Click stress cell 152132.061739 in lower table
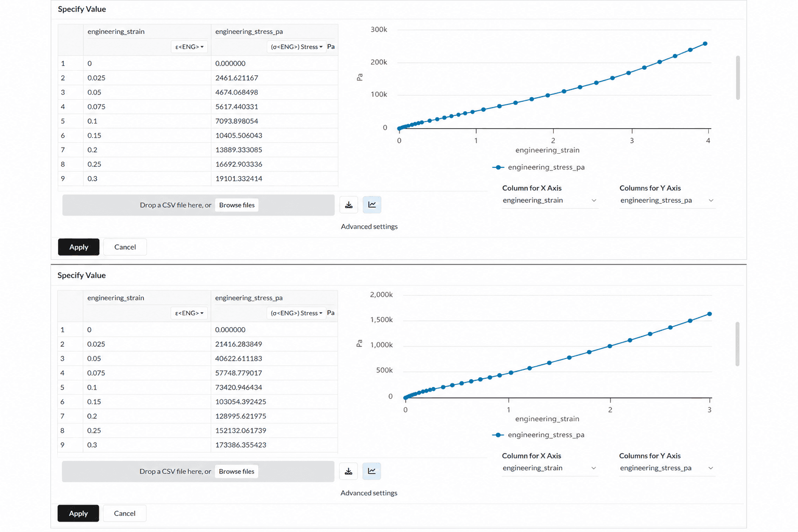Image resolution: width=798 pixels, height=532 pixels. point(274,431)
